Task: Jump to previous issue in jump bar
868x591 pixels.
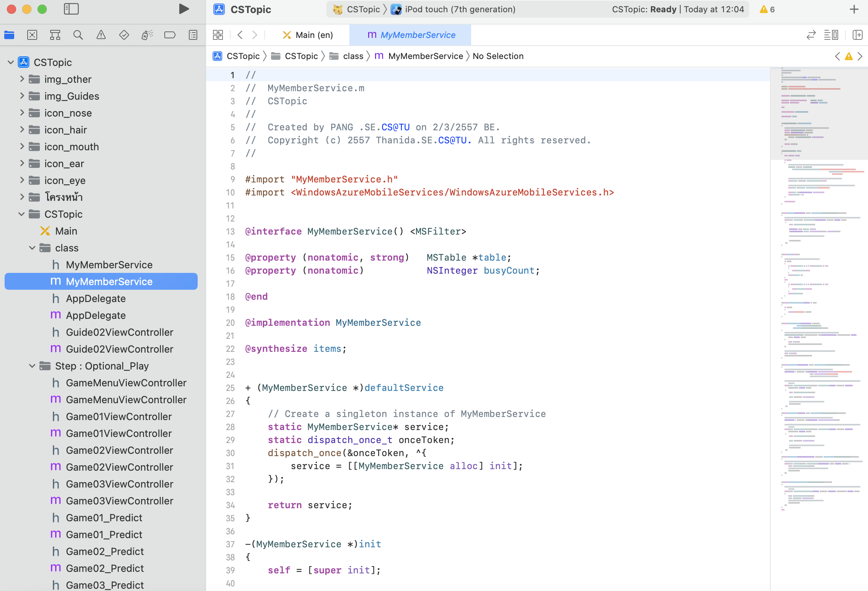Action: tap(837, 56)
